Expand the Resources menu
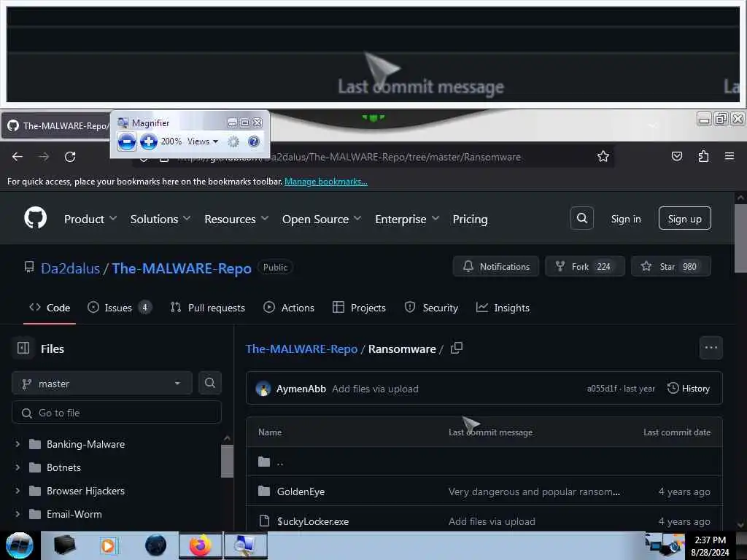The height and width of the screenshot is (560, 747). (x=236, y=219)
